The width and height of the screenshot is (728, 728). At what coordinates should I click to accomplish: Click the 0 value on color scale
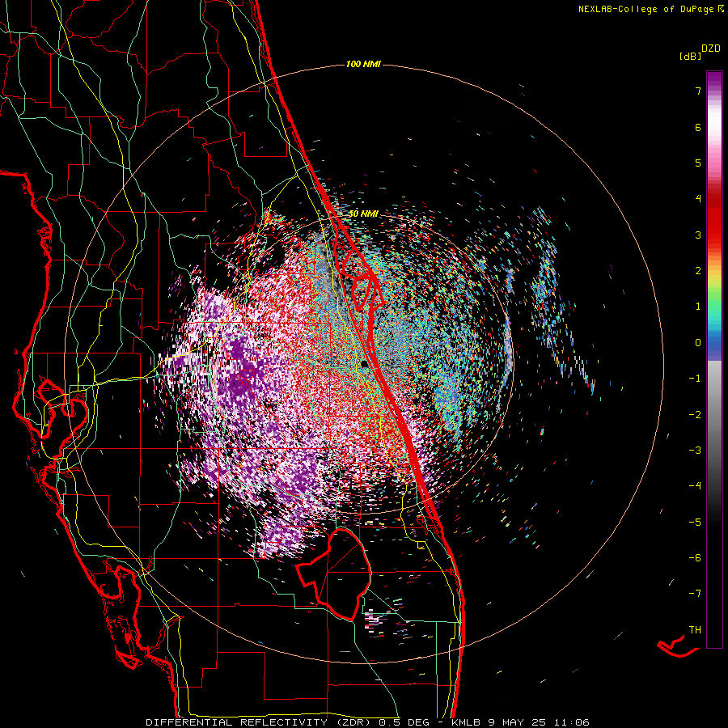click(x=698, y=343)
